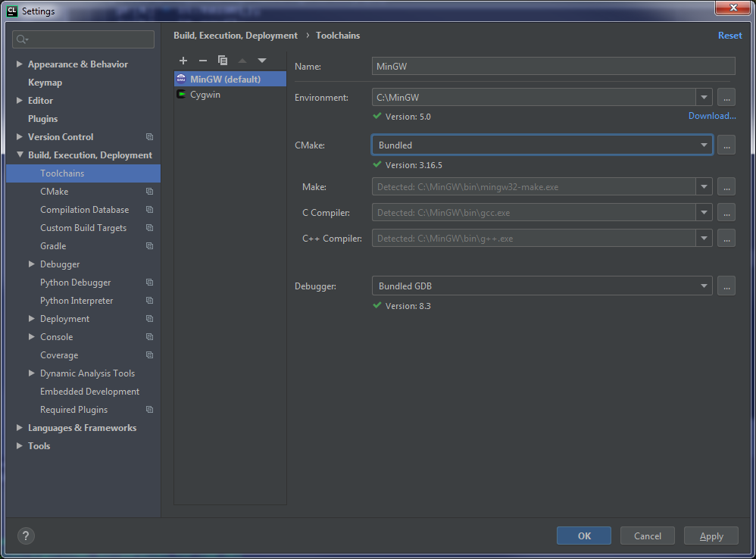Browse for Environment path with ellipsis button
Image resolution: width=756 pixels, height=559 pixels.
point(726,98)
